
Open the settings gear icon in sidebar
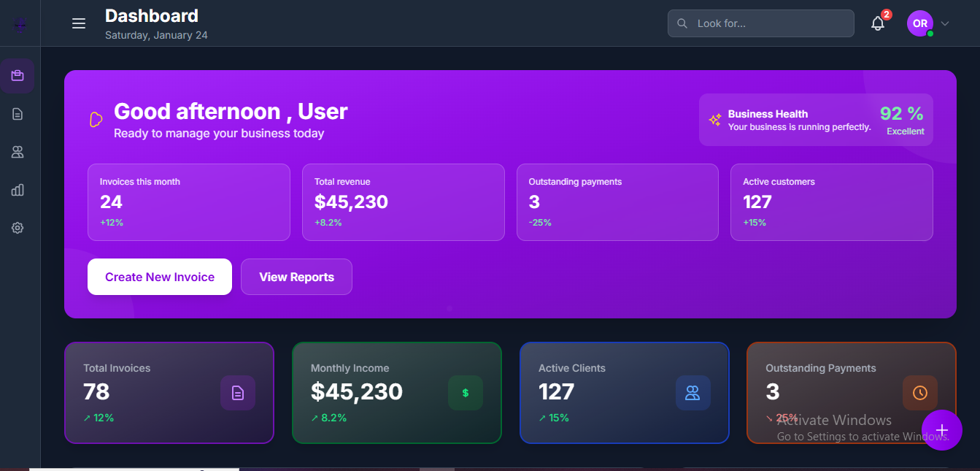point(18,228)
